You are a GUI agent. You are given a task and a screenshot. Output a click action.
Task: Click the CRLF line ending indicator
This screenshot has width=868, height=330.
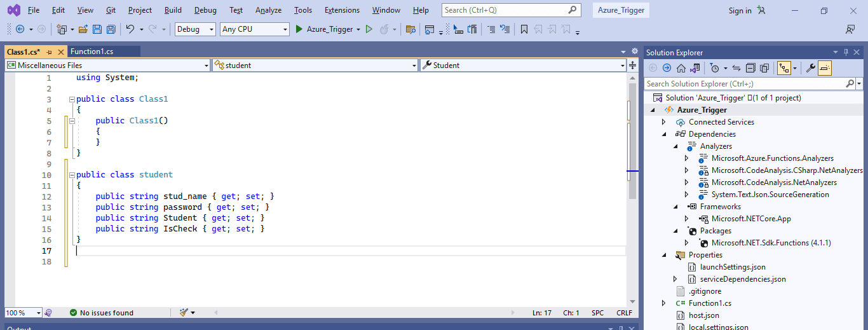tap(624, 313)
